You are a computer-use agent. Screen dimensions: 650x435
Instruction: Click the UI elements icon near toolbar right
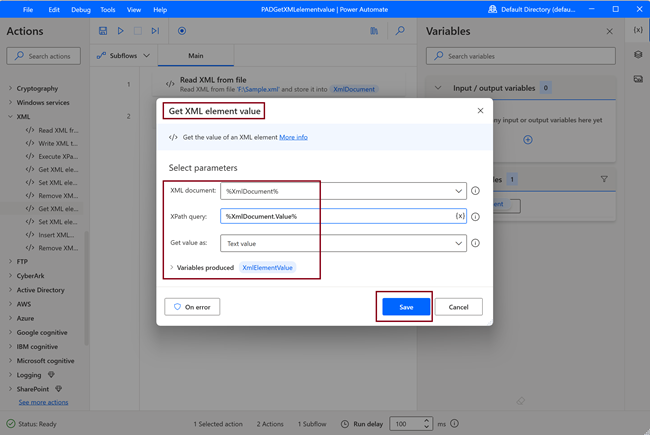click(x=374, y=31)
